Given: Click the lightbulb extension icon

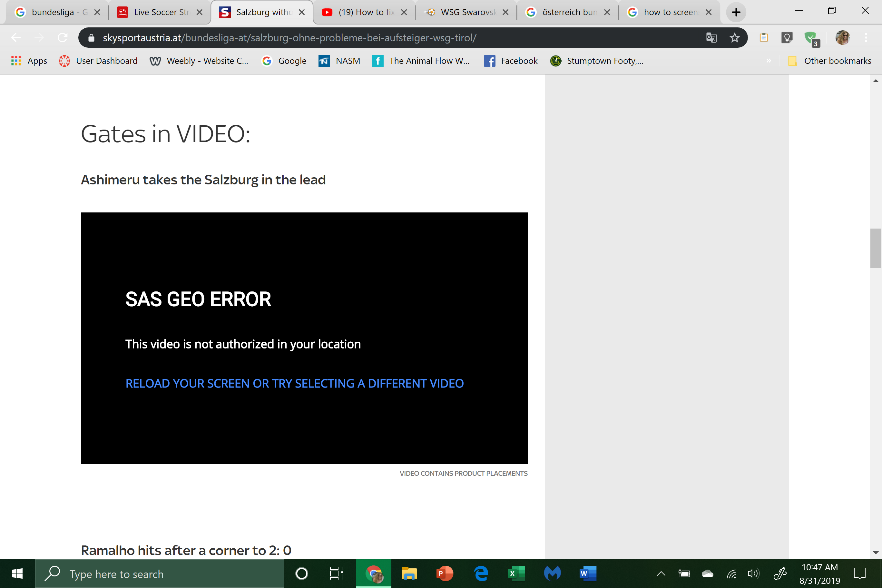Looking at the screenshot, I should coord(787,37).
